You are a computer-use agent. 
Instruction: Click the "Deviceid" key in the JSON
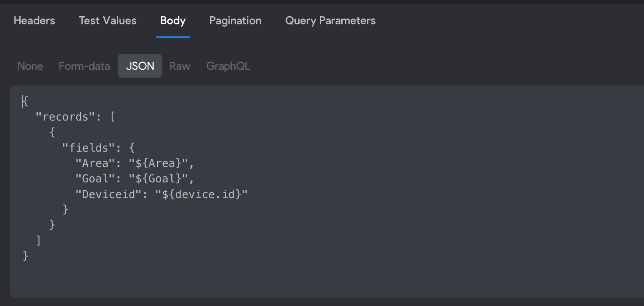(109, 194)
